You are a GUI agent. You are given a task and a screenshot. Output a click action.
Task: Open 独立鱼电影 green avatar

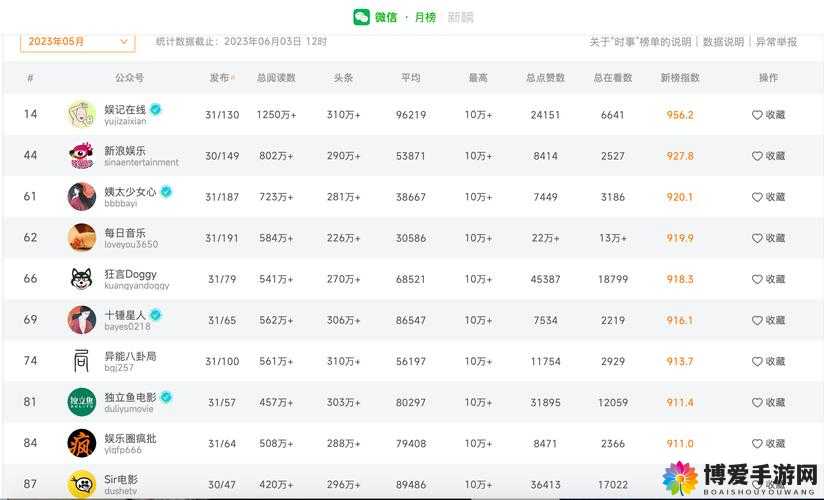(82, 401)
